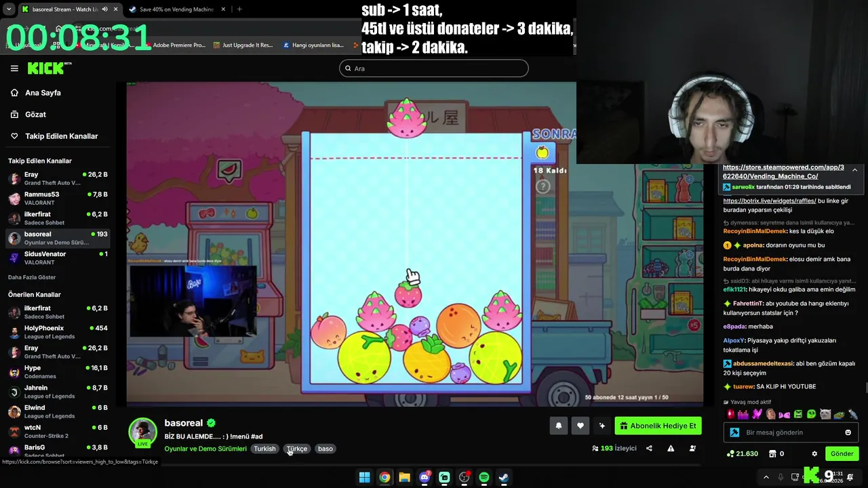The height and width of the screenshot is (488, 868).
Task: Open Oyunlar ve Demo Sürümleri category
Action: pos(205,449)
